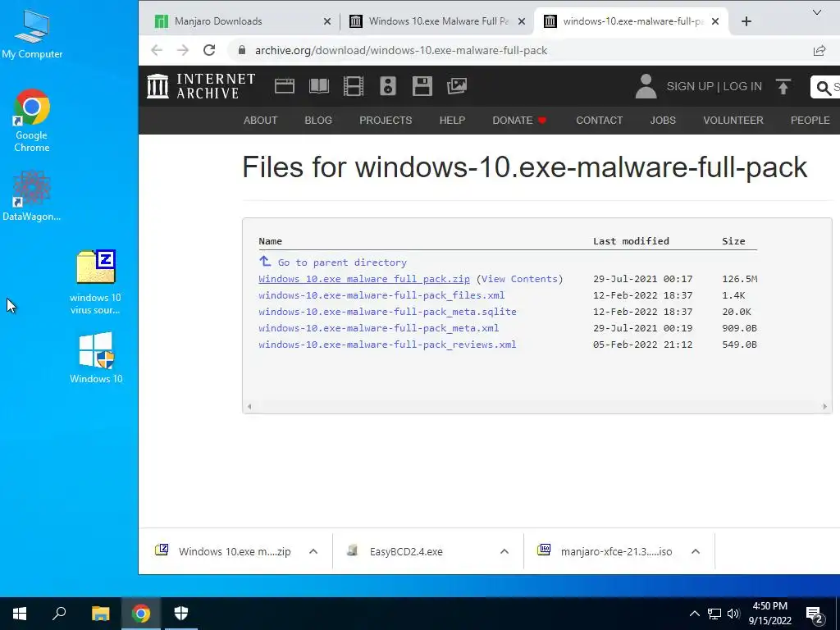The height and width of the screenshot is (630, 840).
Task: Select the Windows 10 desktop icon
Action: coord(96,358)
